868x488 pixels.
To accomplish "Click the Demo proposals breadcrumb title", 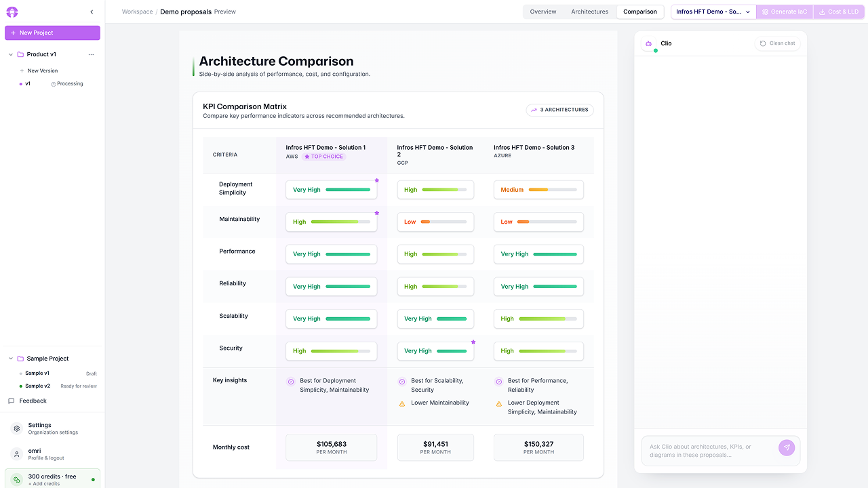I will click(186, 12).
